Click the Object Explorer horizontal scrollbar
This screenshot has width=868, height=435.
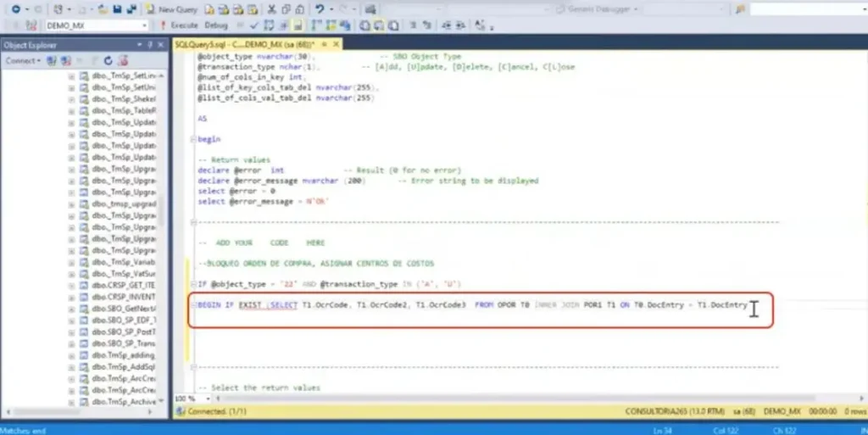[47, 412]
